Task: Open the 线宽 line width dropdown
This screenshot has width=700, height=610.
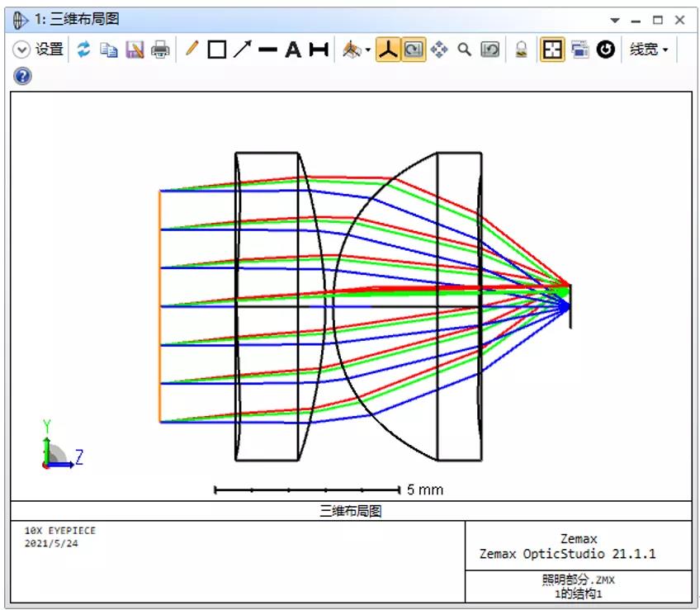Action: pos(649,50)
